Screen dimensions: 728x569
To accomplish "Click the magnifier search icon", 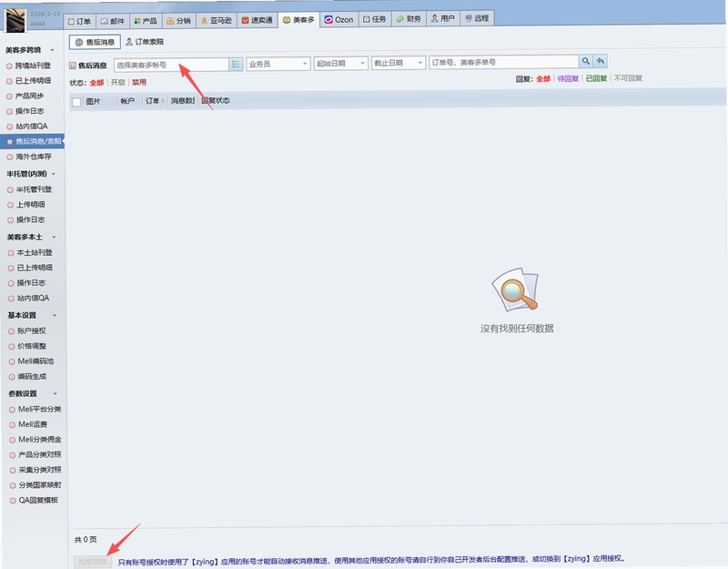I will (585, 61).
